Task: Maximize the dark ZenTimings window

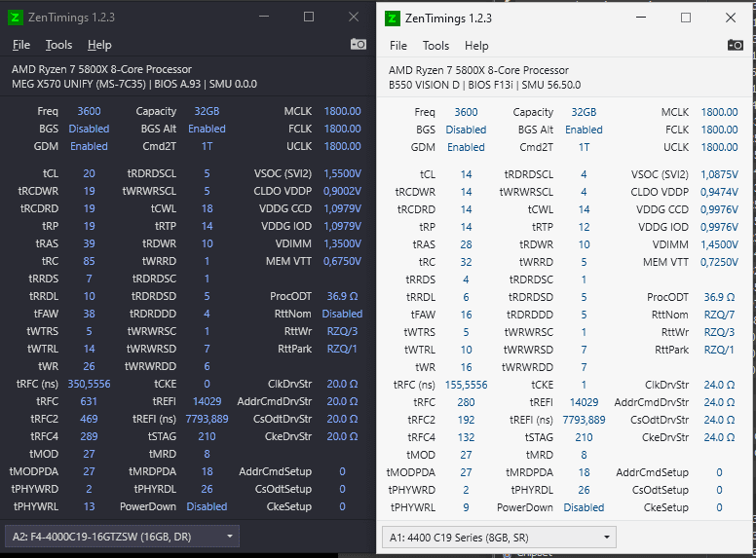Action: click(x=309, y=18)
